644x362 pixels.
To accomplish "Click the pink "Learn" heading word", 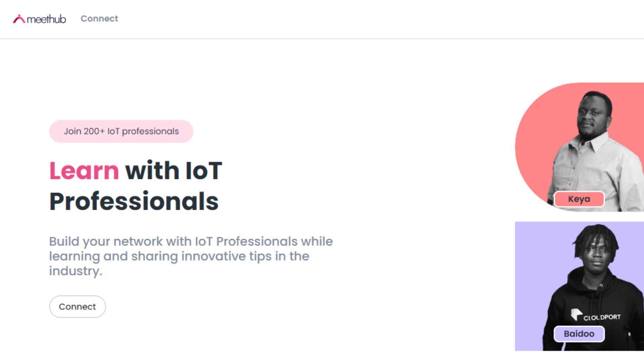I will pos(84,171).
